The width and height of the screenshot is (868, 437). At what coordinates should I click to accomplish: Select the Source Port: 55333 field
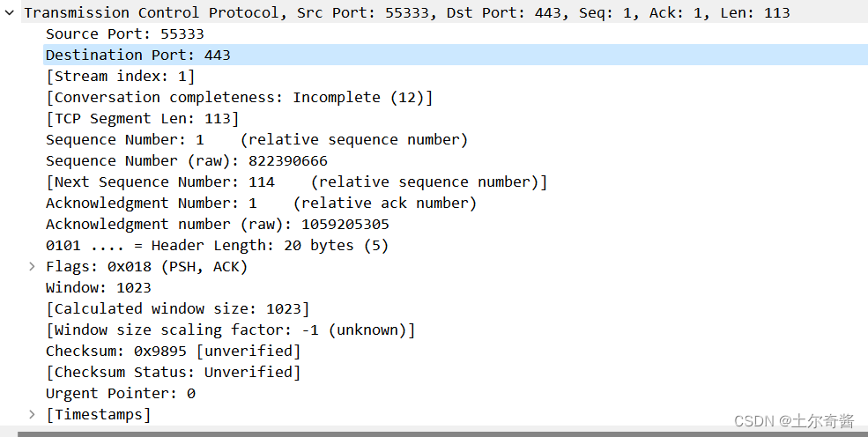124,33
